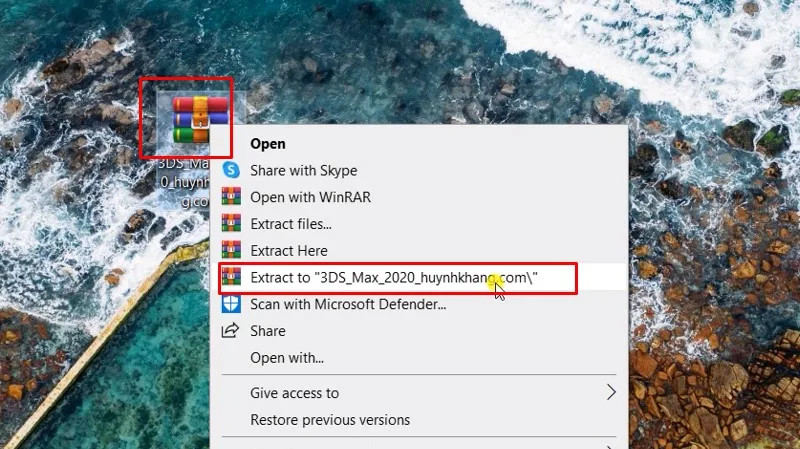Choose the Open with... entry
Image resolution: width=800 pixels, height=449 pixels.
pyautogui.click(x=286, y=357)
